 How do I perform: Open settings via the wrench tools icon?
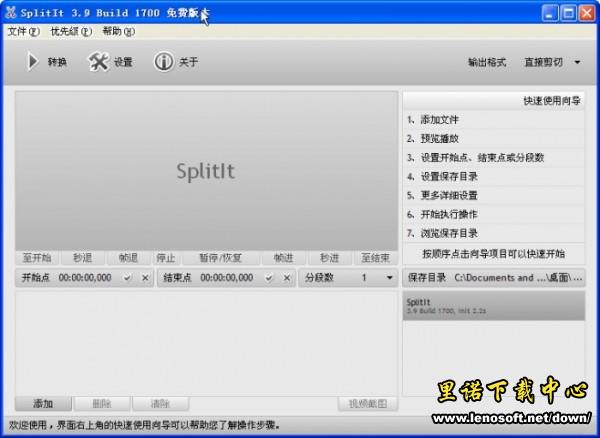point(98,62)
